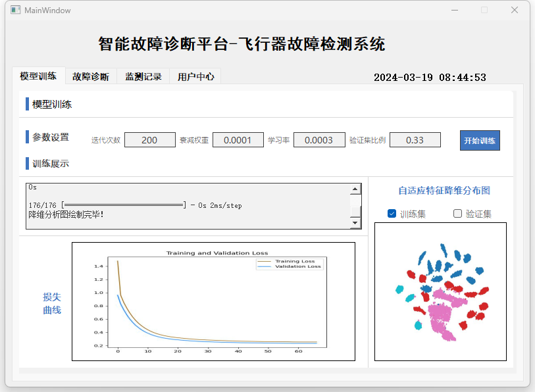Click the log scroll-down arrow
The image size is (535, 392).
click(355, 223)
